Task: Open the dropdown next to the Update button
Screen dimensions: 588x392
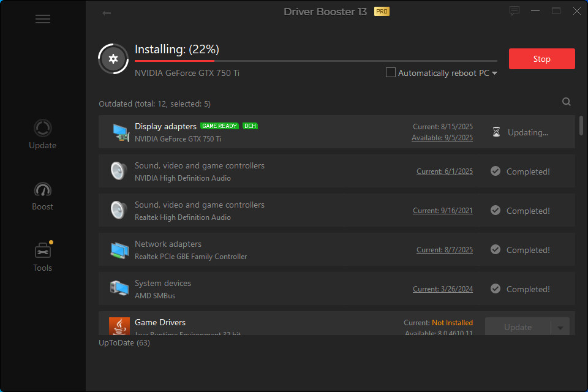Action: click(561, 326)
